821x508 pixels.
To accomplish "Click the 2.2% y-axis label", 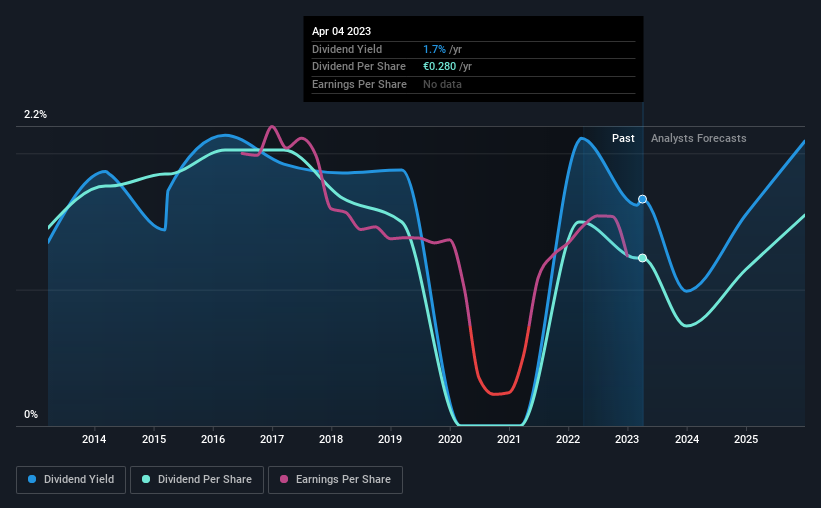I will click(x=35, y=114).
